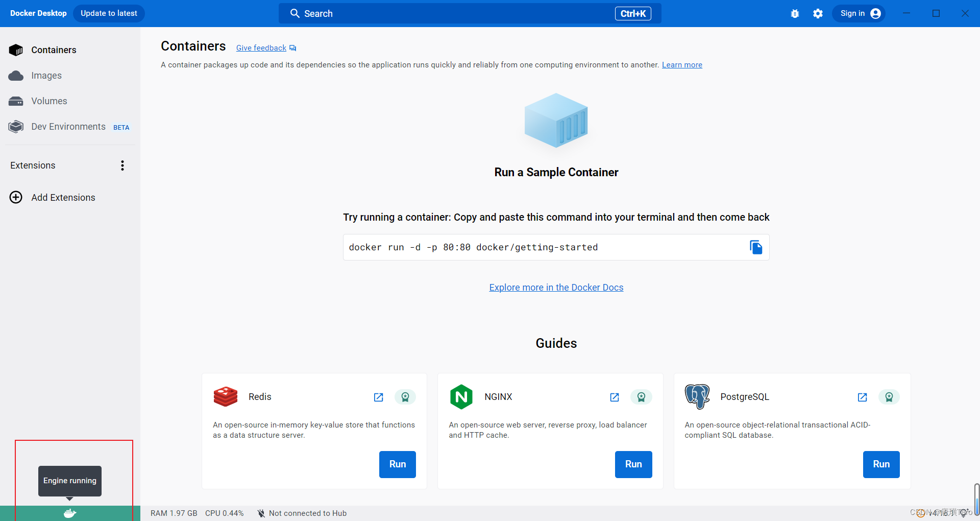Run the PostgreSQL guide
This screenshot has height=521, width=980.
tap(881, 464)
